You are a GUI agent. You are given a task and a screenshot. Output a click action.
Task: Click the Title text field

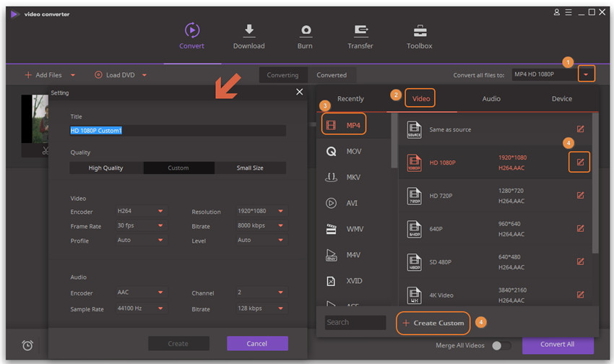tap(178, 130)
